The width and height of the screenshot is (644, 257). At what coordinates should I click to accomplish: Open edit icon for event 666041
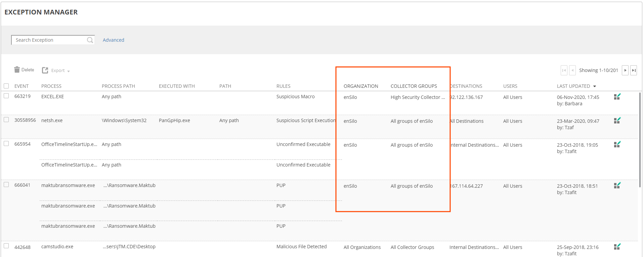coord(617,186)
